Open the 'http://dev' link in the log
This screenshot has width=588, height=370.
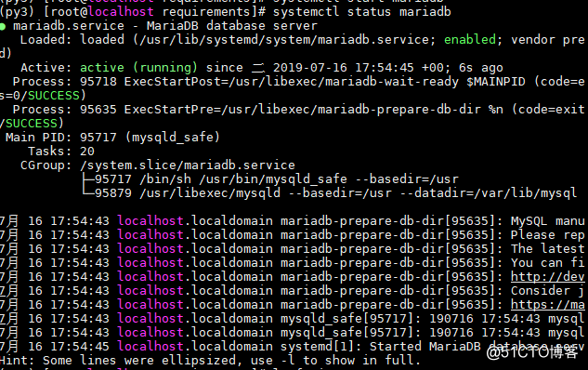tap(547, 276)
